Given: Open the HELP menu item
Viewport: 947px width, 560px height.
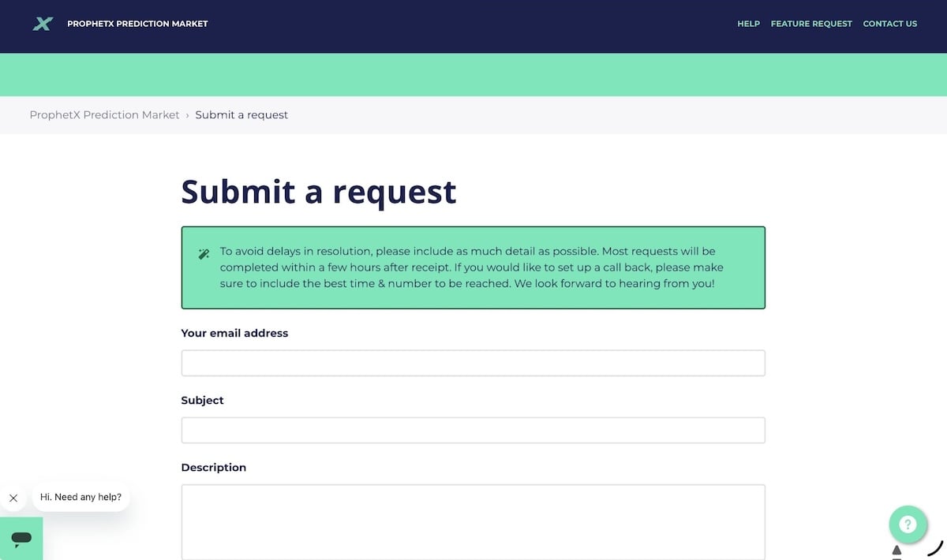Looking at the screenshot, I should coord(748,24).
